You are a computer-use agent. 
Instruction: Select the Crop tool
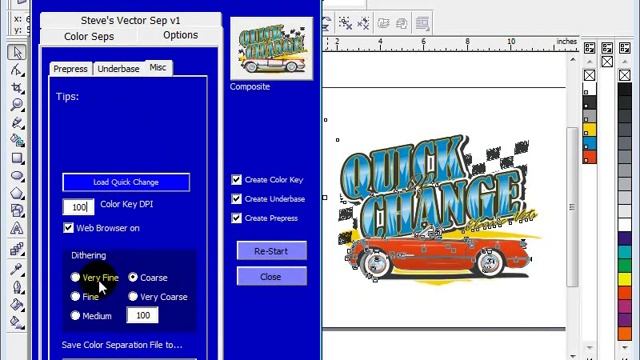17,88
